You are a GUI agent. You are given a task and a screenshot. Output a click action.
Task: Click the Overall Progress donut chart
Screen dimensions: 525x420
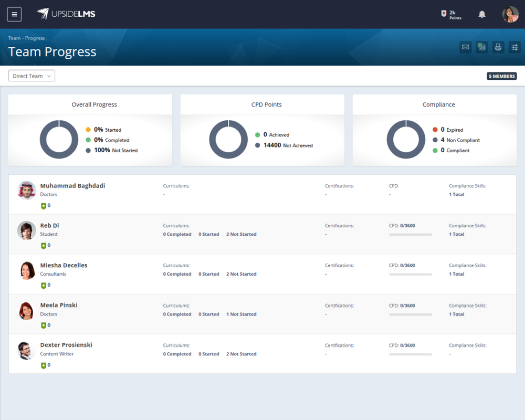pyautogui.click(x=59, y=139)
